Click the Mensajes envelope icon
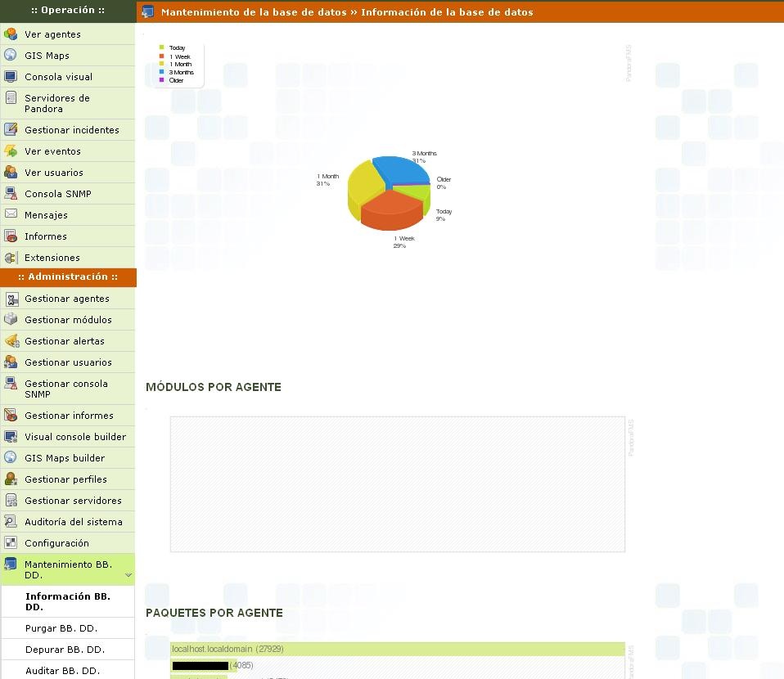784x679 pixels. (x=11, y=214)
